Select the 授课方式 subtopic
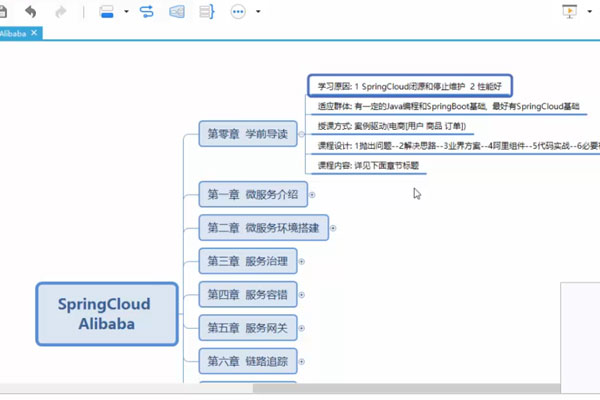This screenshot has width=600, height=400. (x=392, y=126)
